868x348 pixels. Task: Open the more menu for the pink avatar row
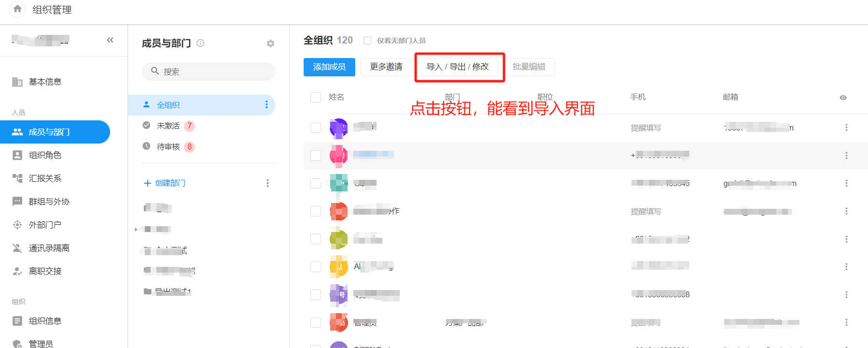click(x=846, y=156)
